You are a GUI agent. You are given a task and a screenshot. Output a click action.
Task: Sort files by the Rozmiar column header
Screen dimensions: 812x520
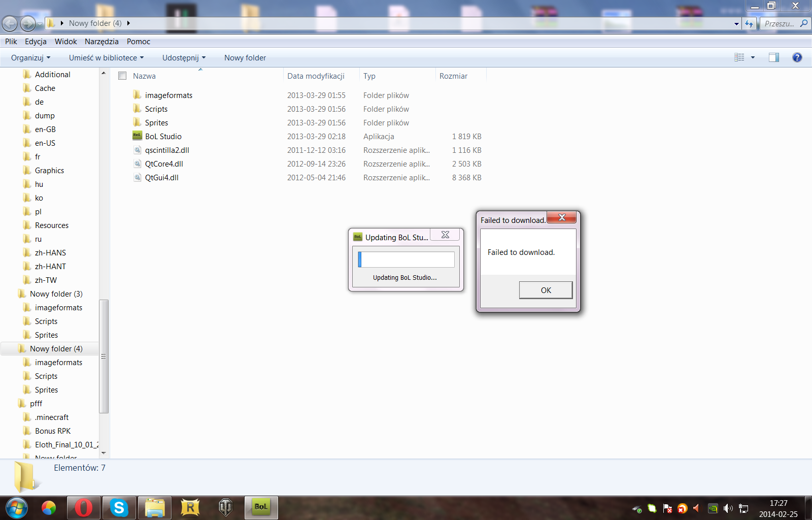(x=453, y=76)
